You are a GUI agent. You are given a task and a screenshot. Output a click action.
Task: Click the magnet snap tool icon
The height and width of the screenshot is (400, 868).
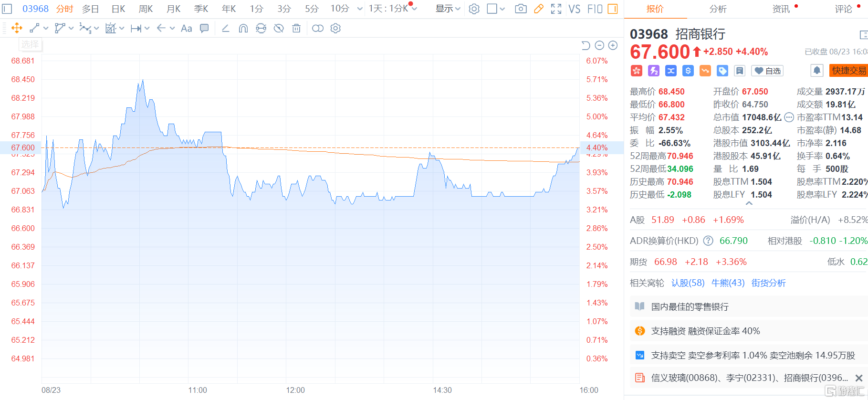(243, 28)
